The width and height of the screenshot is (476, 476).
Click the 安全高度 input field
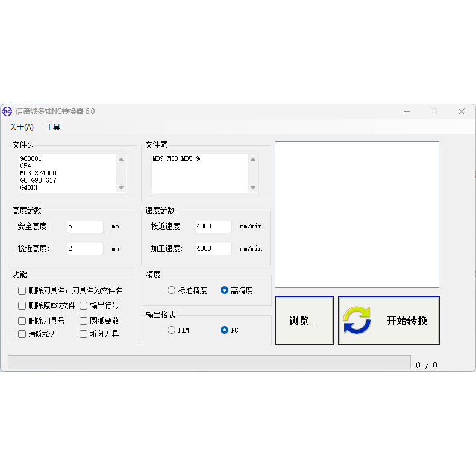point(86,227)
